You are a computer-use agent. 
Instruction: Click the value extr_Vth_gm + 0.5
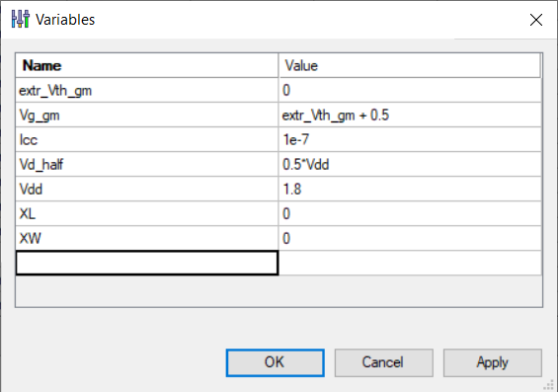410,115
